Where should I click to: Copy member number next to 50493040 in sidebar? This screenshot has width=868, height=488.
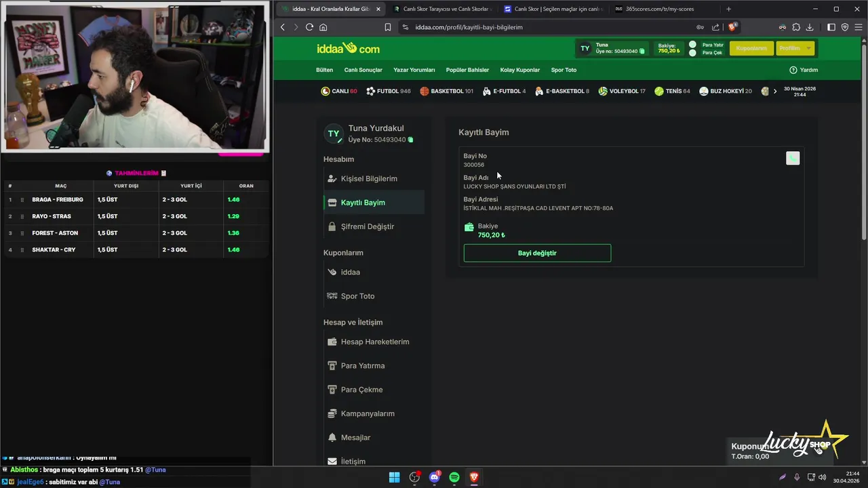click(410, 140)
